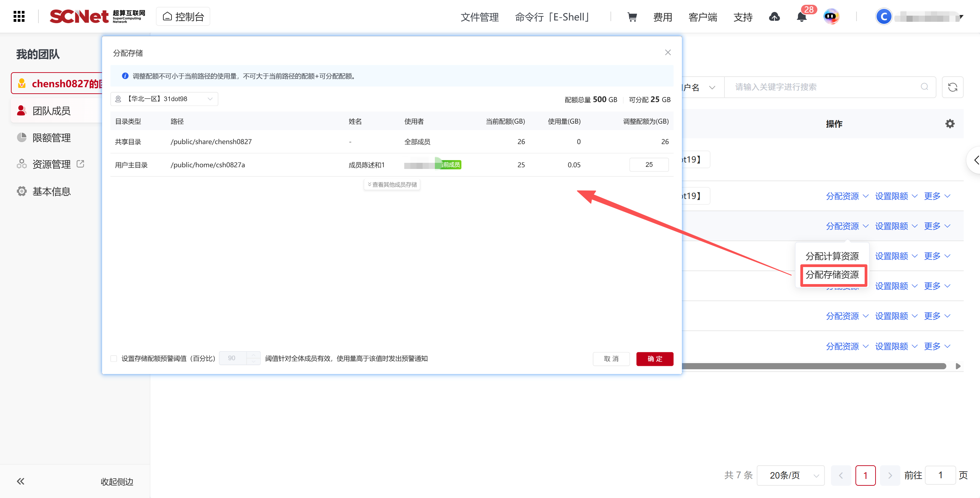Click the cloud upload icon

click(x=774, y=17)
